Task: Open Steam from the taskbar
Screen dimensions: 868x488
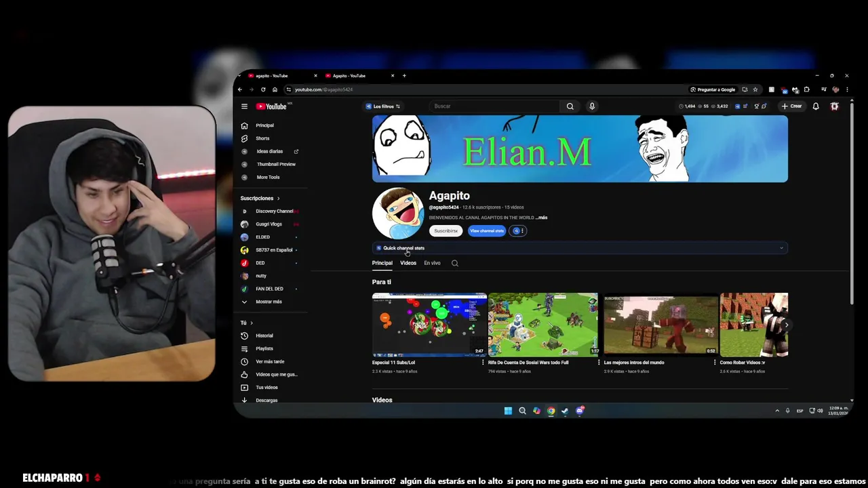Action: point(565,411)
